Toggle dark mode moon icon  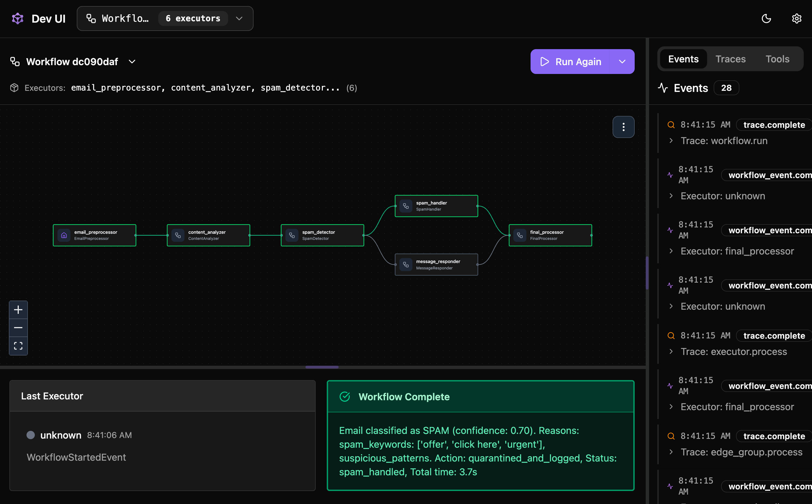click(x=766, y=18)
